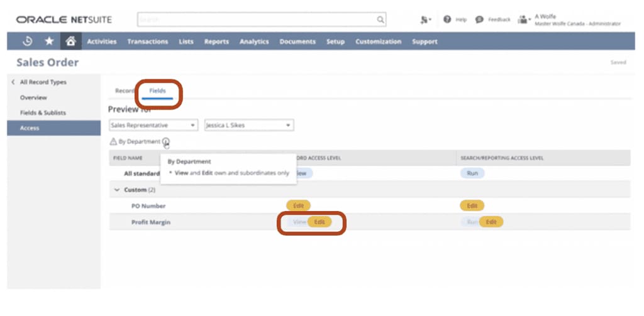Click the PO Number field name
Screen dimensions: 644x316
point(148,206)
